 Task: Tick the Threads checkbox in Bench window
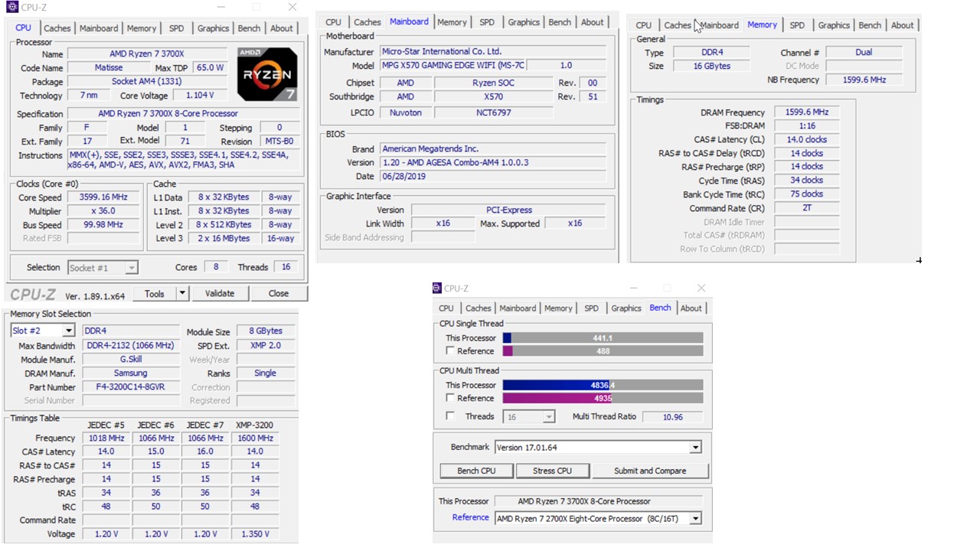tap(450, 416)
